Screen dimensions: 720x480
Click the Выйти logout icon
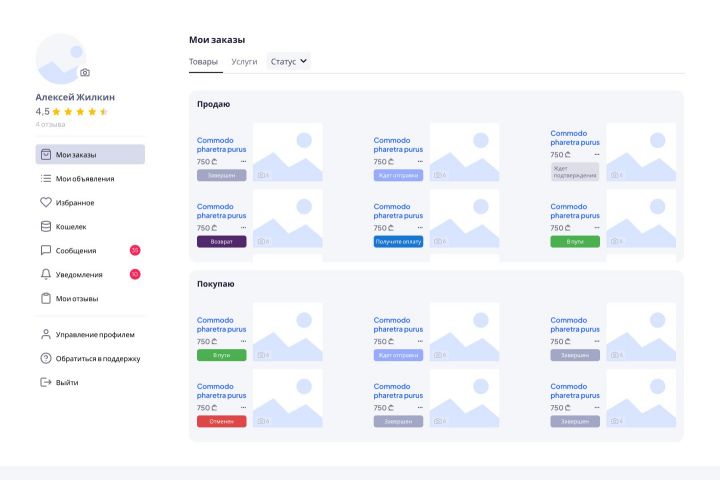45,382
